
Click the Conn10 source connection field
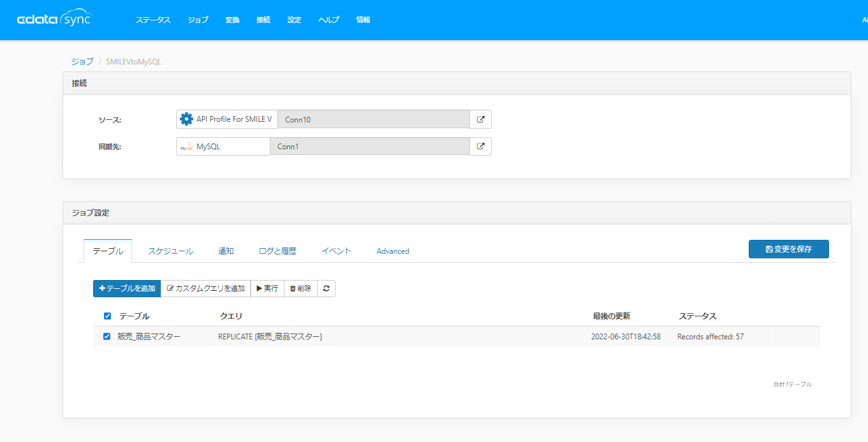point(373,119)
